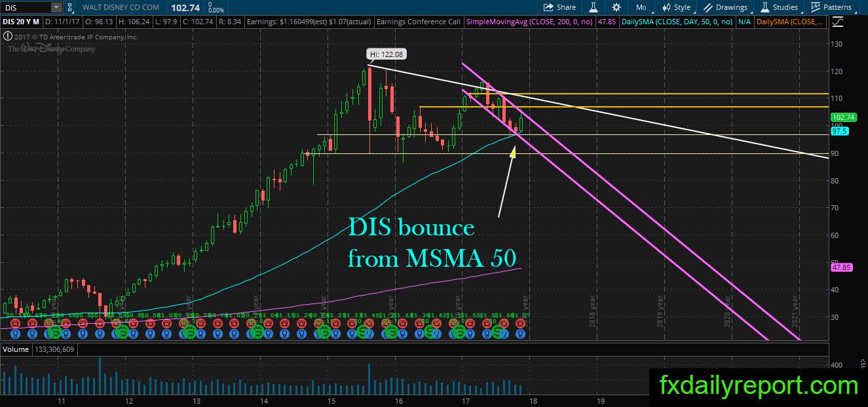The image size is (868, 407).
Task: Click the Volume label
Action: (15, 350)
